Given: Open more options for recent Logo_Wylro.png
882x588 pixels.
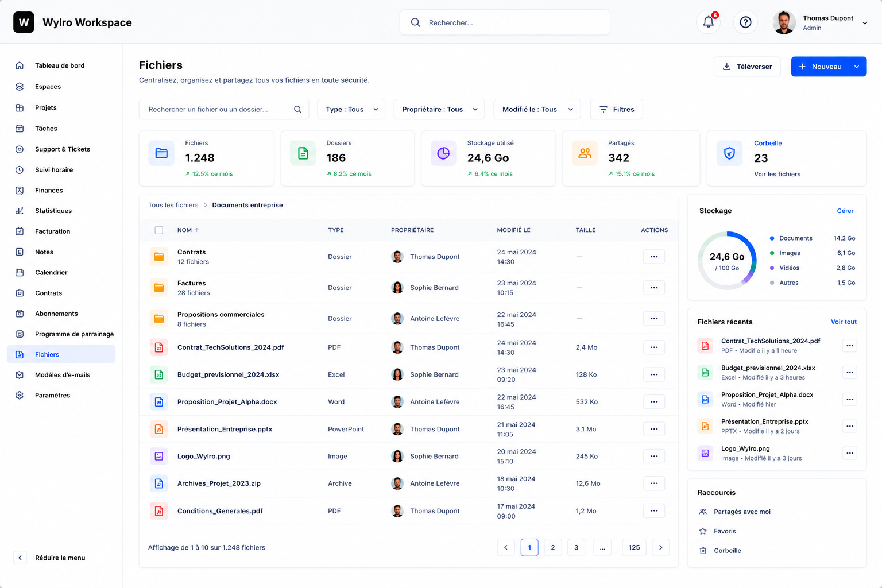Looking at the screenshot, I should pyautogui.click(x=850, y=453).
